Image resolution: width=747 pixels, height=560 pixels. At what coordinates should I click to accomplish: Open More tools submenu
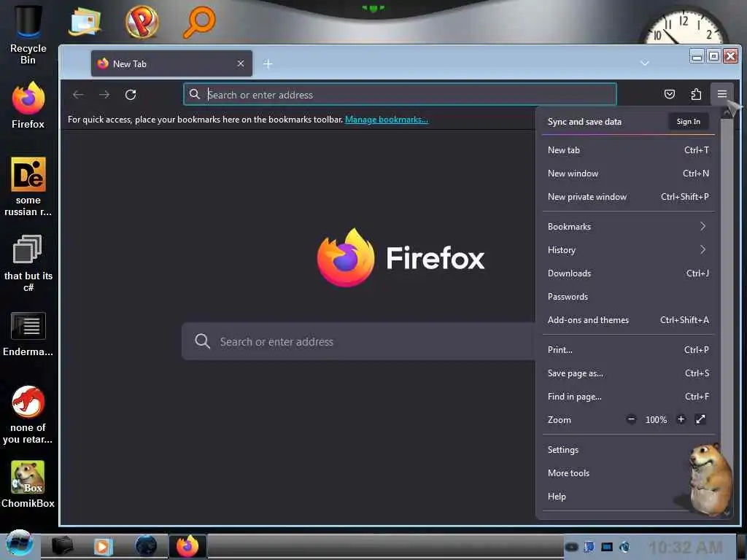tap(628, 473)
